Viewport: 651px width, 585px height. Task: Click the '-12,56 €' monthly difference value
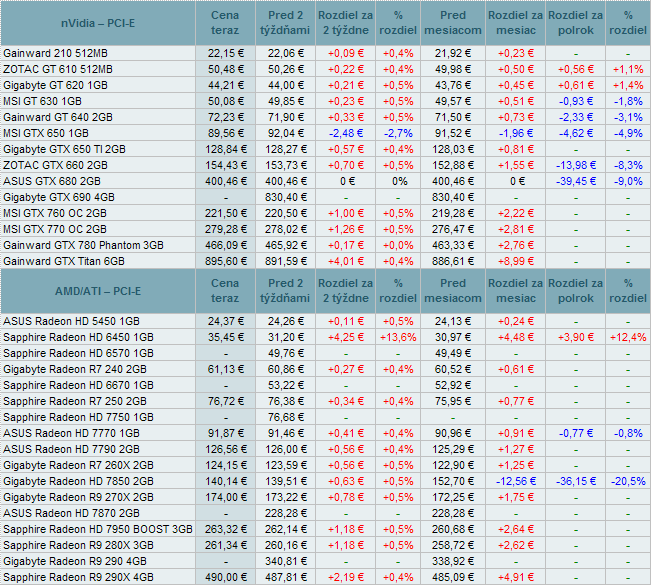click(516, 481)
